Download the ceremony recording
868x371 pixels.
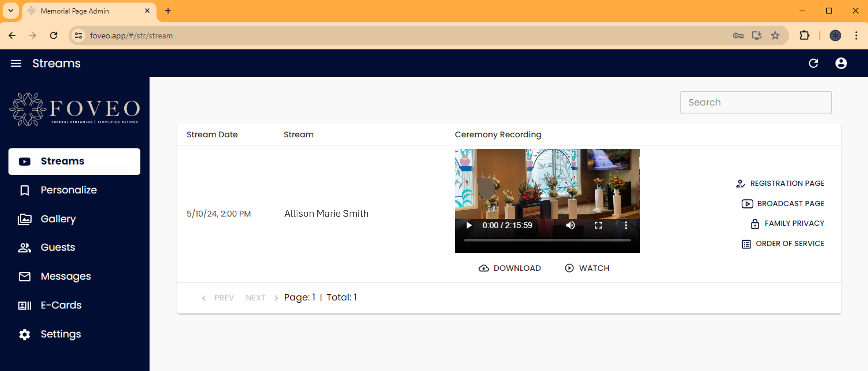510,268
